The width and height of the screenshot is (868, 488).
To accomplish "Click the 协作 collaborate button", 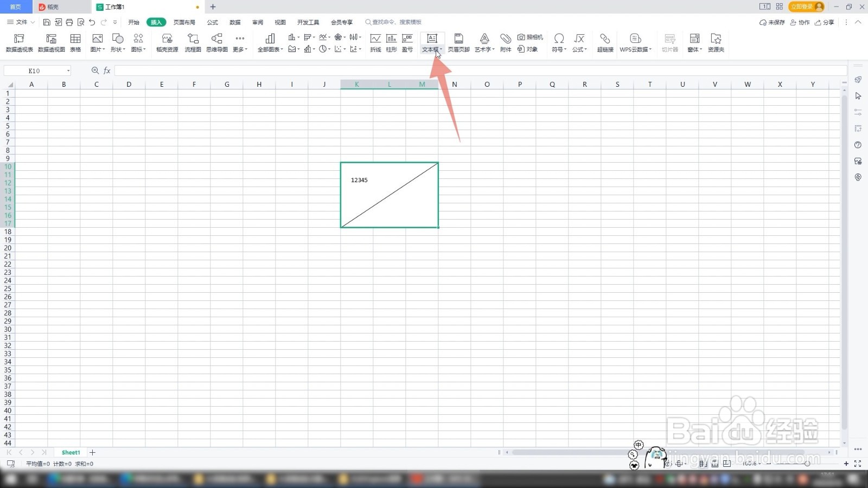I will [x=800, y=22].
